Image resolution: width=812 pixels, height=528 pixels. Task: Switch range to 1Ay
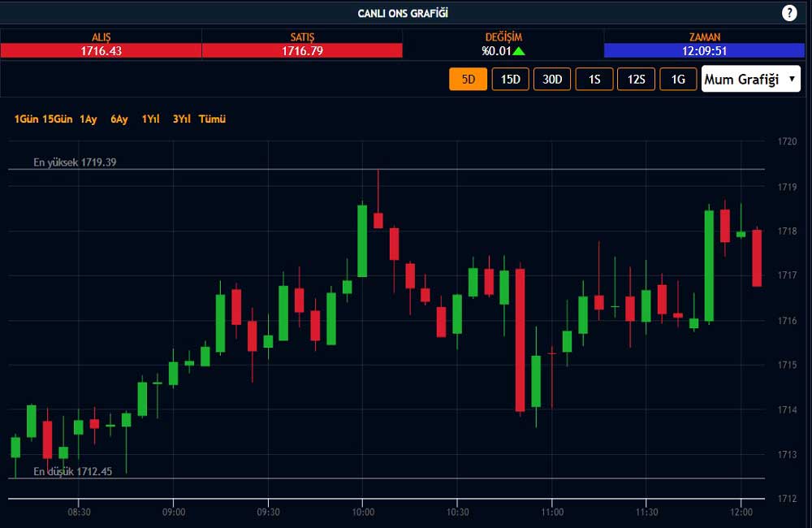coord(89,119)
